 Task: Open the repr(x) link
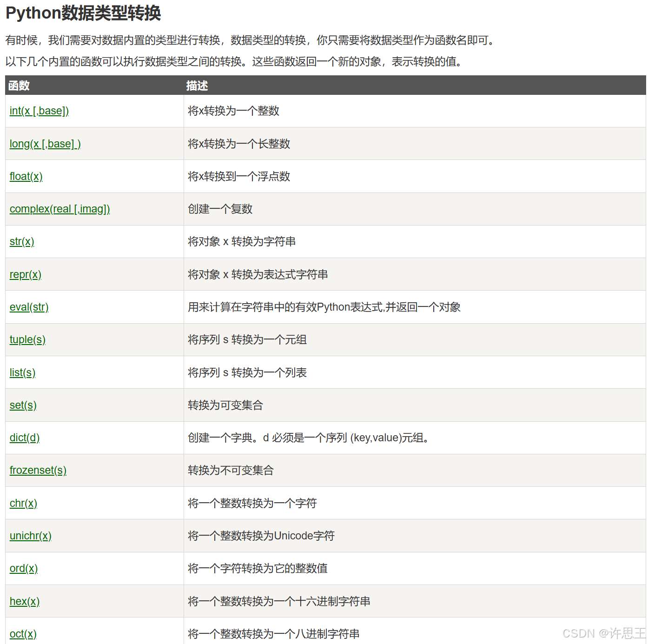[26, 274]
